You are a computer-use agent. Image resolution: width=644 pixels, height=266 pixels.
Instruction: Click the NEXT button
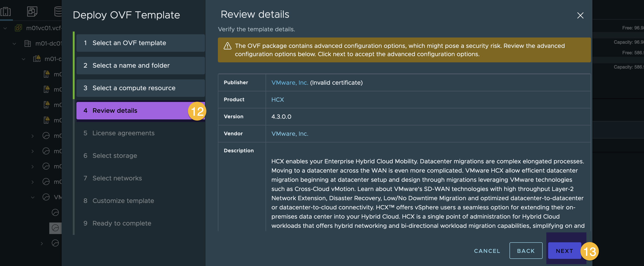pyautogui.click(x=565, y=251)
